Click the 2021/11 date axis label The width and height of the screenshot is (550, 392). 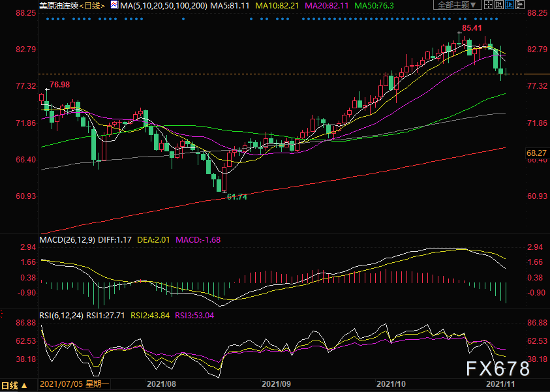[500, 384]
